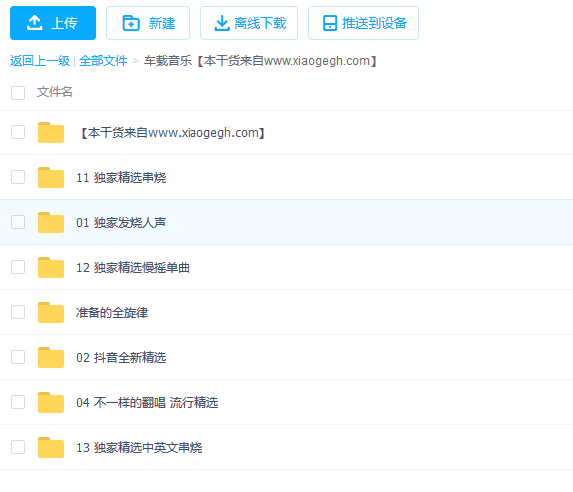
Task: Navigate to 全部文件 breadcrumb link
Action: [x=103, y=61]
